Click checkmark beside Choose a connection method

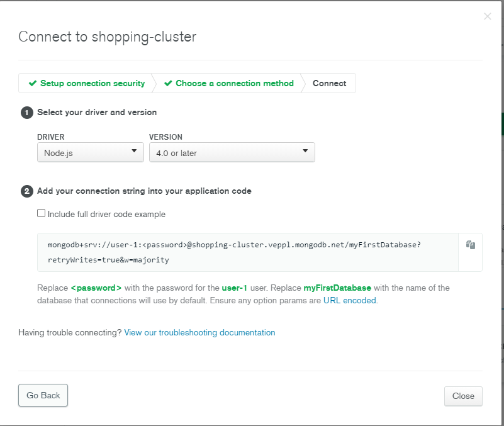168,83
